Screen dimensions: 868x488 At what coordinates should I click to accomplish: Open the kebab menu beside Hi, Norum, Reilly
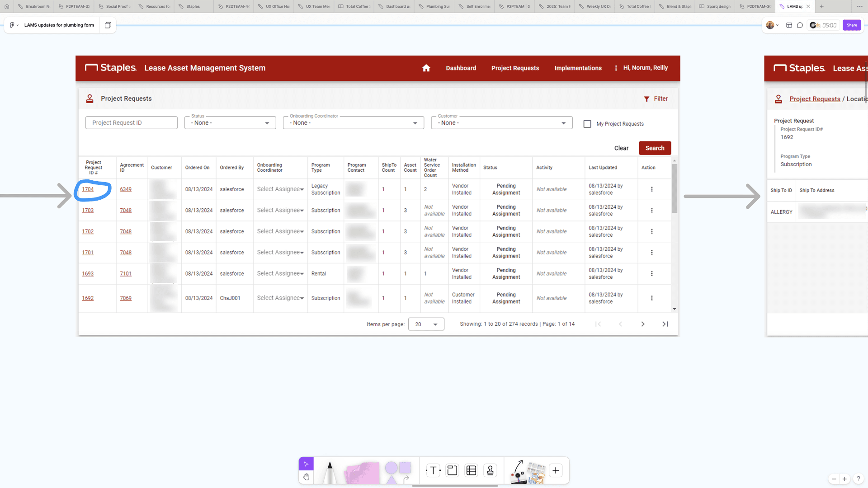point(616,68)
